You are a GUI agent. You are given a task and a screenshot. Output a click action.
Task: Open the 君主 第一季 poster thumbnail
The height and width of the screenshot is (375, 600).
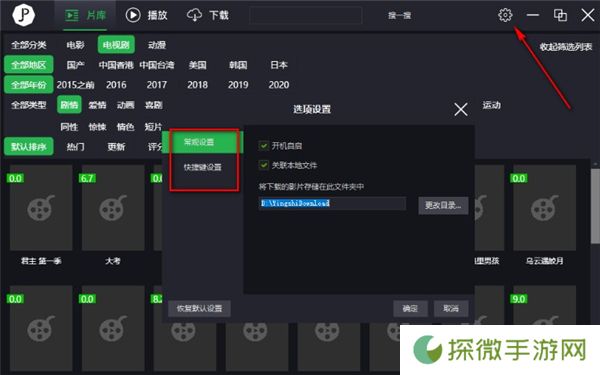[x=41, y=208]
